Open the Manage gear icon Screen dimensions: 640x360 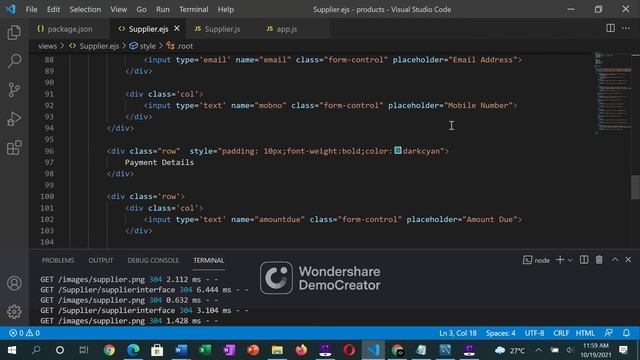coord(14,312)
